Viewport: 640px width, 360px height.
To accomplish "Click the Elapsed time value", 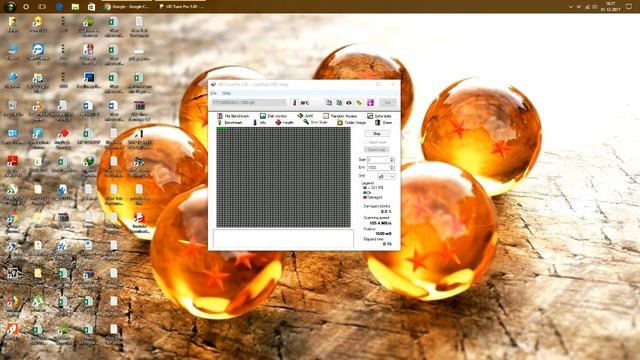I will 387,244.
